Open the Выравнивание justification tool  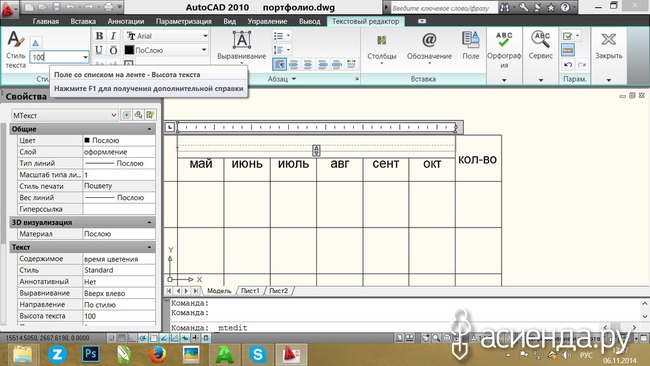pos(242,46)
